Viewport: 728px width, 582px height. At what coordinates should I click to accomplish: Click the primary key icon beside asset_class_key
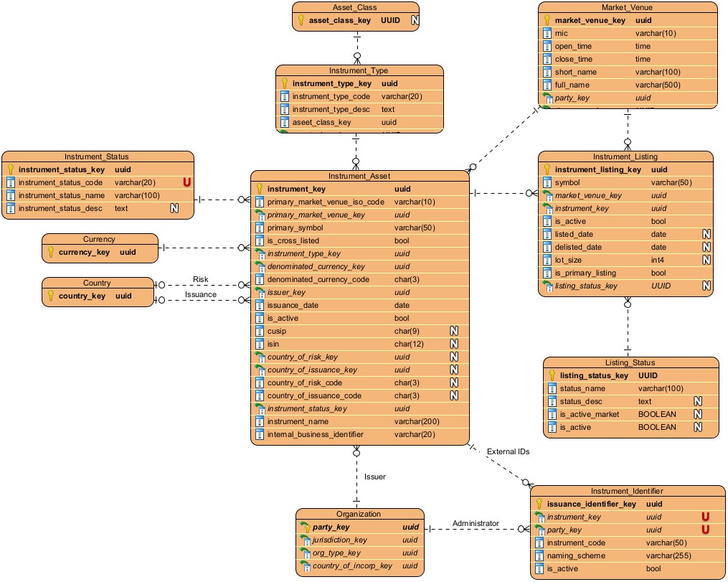302,21
